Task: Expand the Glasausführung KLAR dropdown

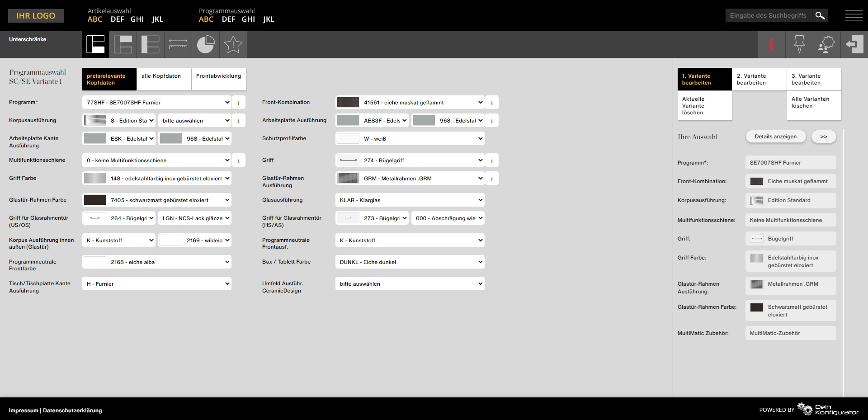Action: click(410, 200)
